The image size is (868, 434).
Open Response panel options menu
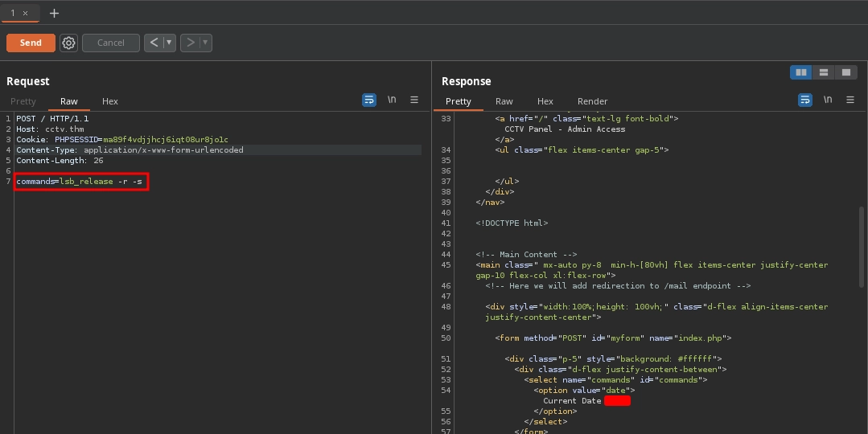pos(850,100)
